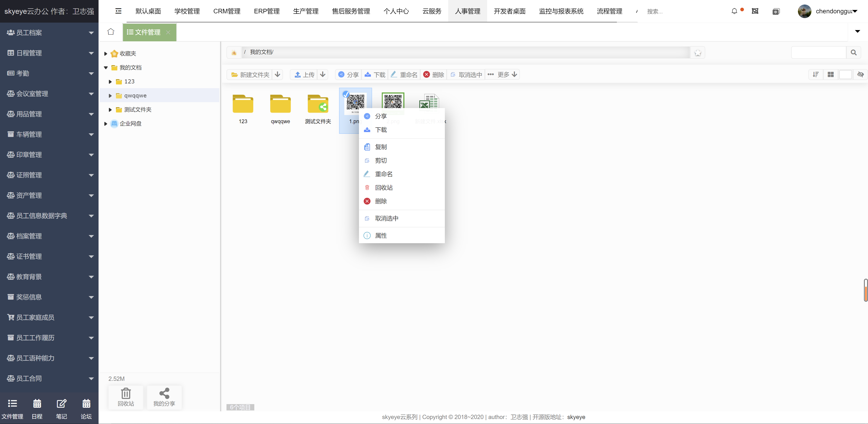This screenshot has width=868, height=424.
Task: Close the 文件管理 tab
Action: 168,32
